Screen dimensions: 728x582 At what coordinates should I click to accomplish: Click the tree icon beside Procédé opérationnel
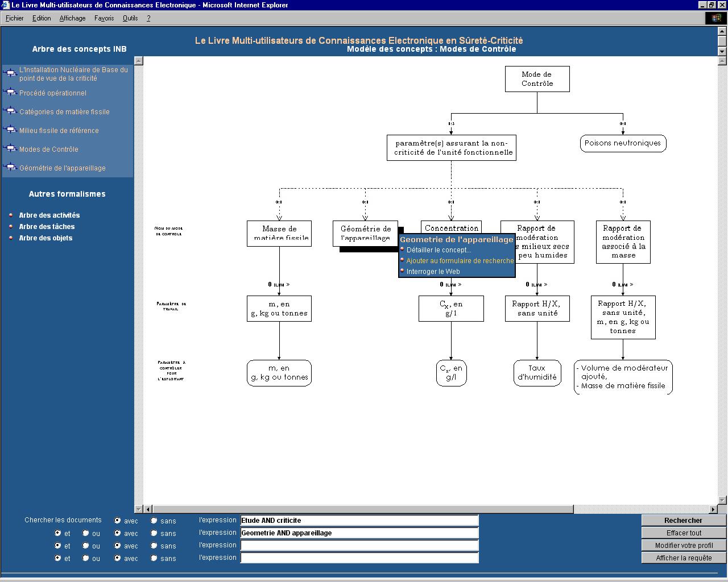tap(10, 92)
